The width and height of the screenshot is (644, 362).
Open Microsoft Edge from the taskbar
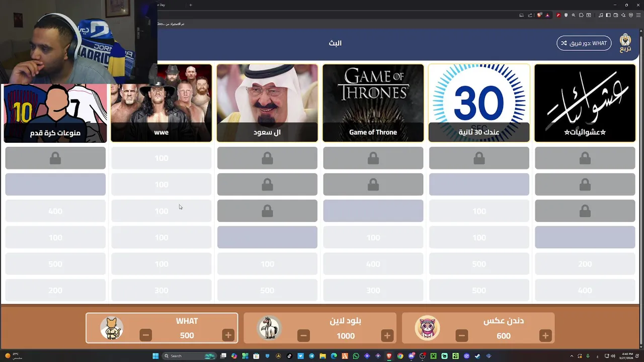tap(334, 356)
